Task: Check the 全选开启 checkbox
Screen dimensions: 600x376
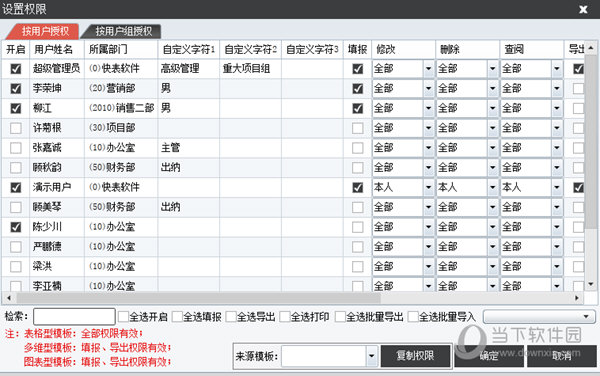Action: coord(123,317)
